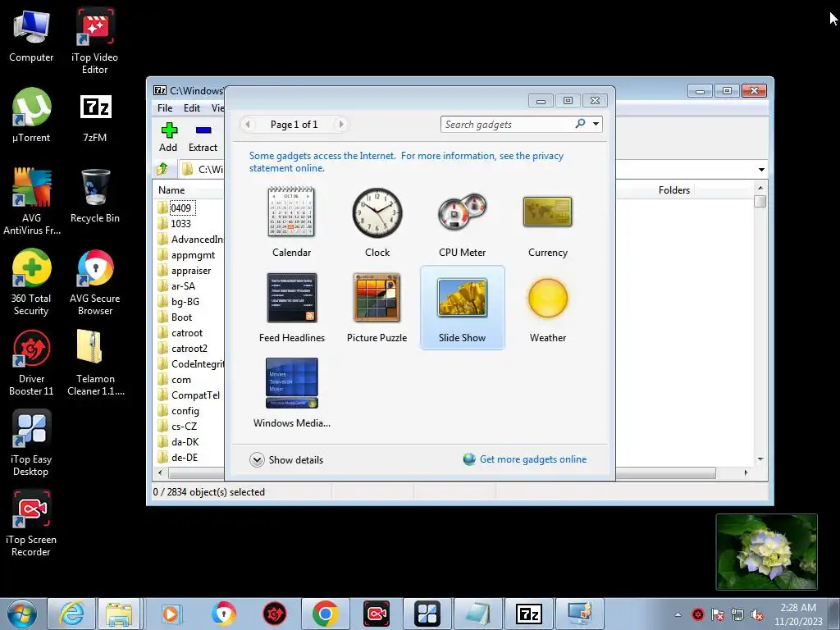Go to the next gadget page

(340, 125)
